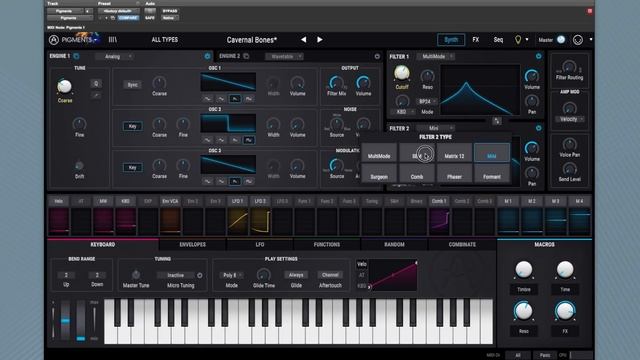Select OSC 2 triangle waveform icon
The width and height of the screenshot is (640, 360).
[x=221, y=140]
